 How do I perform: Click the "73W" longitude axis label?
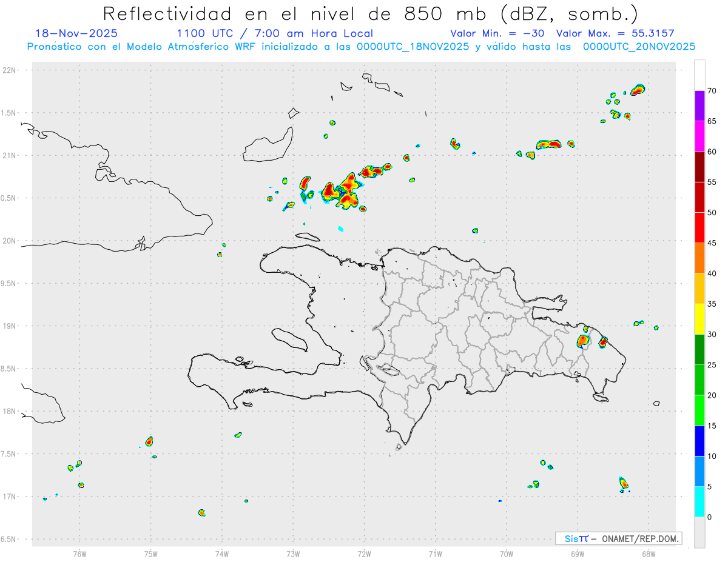pyautogui.click(x=293, y=554)
